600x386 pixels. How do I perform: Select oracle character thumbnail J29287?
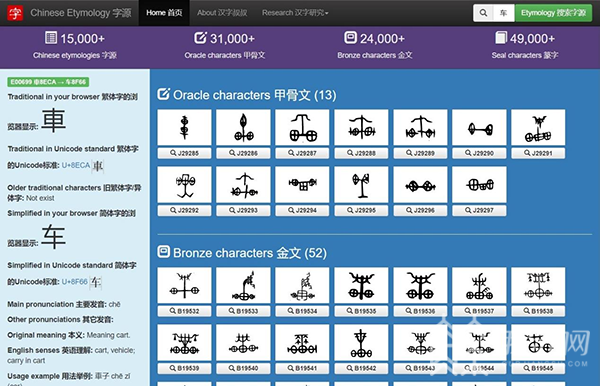tap(302, 127)
